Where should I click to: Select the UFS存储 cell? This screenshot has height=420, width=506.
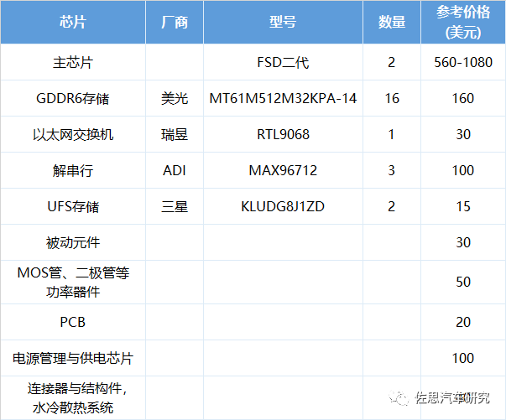73,206
